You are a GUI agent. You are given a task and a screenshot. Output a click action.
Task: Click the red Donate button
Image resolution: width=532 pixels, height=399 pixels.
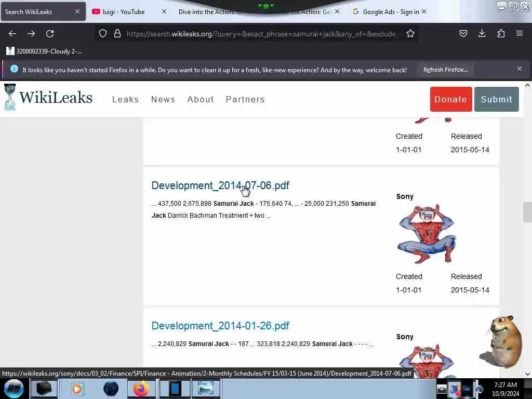click(x=451, y=99)
